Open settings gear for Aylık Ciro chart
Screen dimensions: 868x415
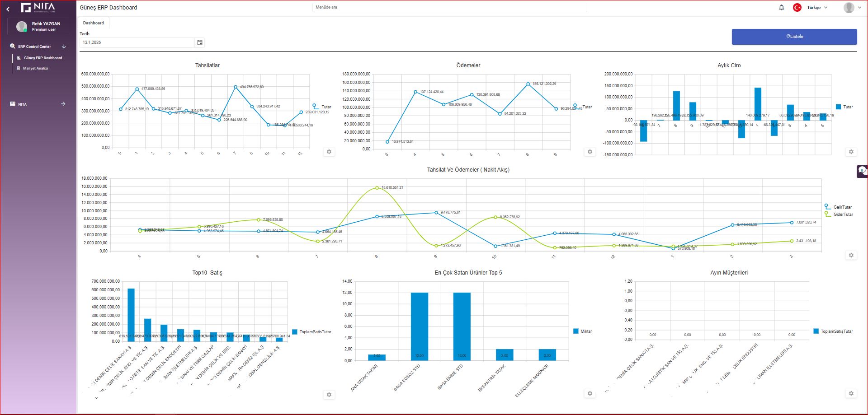pyautogui.click(x=851, y=152)
